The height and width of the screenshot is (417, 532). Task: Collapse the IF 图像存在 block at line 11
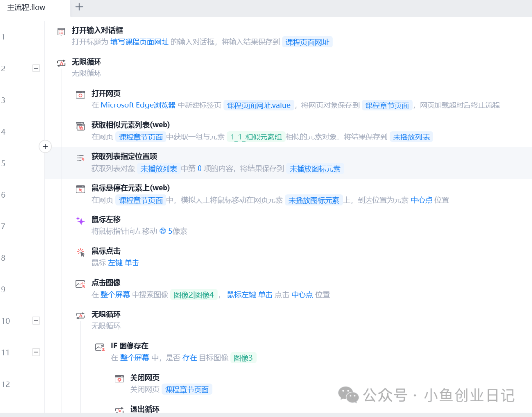(36, 352)
